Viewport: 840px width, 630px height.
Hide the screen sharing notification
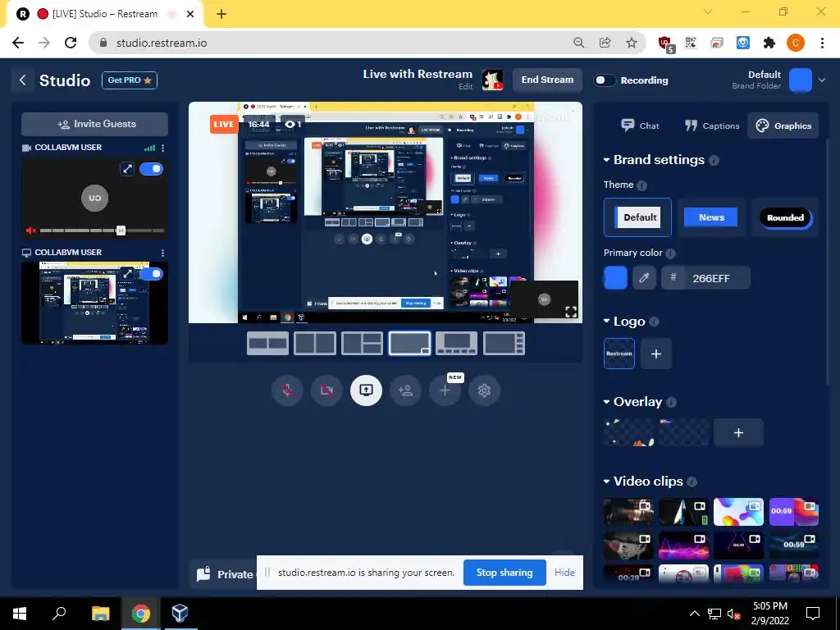pyautogui.click(x=564, y=572)
